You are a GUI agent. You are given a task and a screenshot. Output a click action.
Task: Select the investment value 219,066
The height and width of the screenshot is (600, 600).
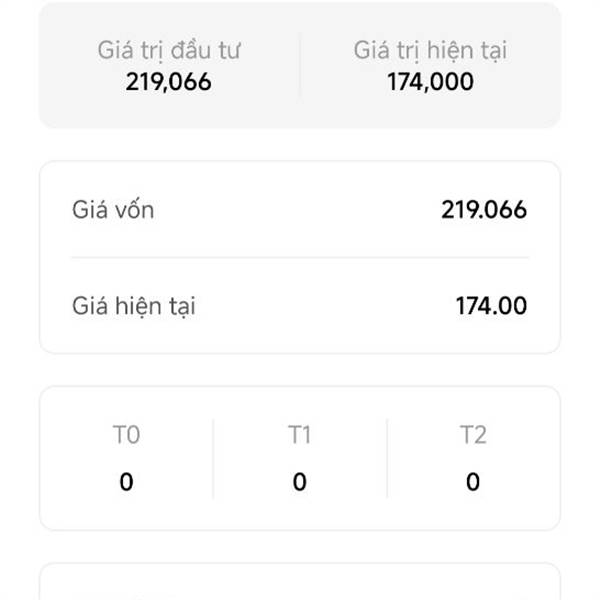click(169, 82)
